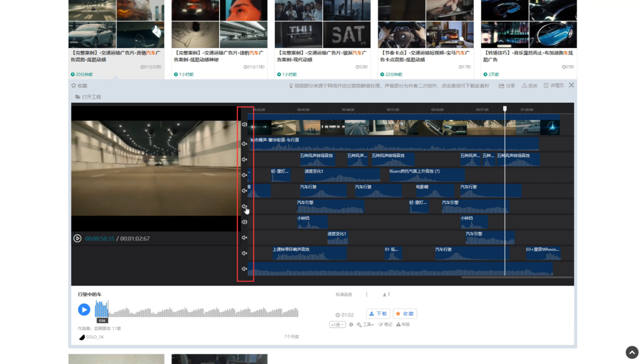
Task: Report audio via 举报
Action: pyautogui.click(x=403, y=324)
